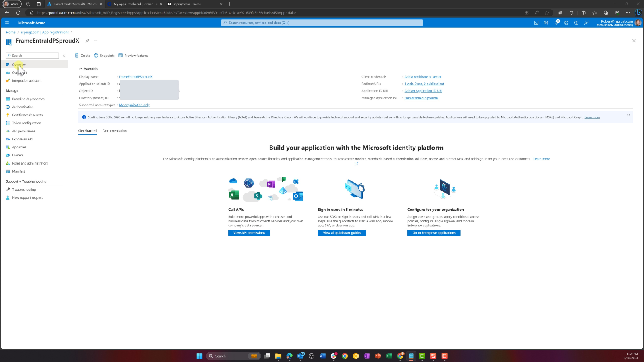The image size is (644, 362).
Task: Click Add a certificate or secret link
Action: click(x=423, y=77)
